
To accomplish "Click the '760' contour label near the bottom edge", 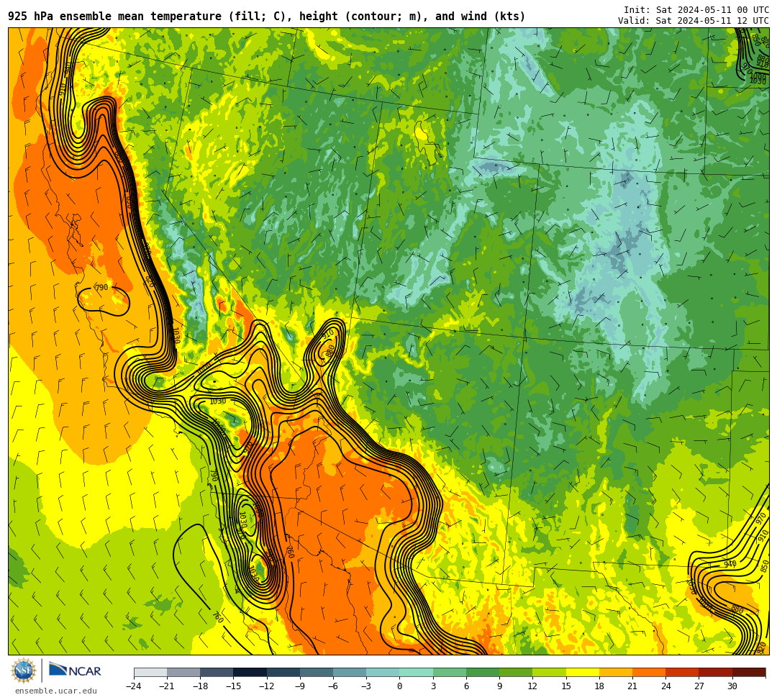I will [217, 617].
